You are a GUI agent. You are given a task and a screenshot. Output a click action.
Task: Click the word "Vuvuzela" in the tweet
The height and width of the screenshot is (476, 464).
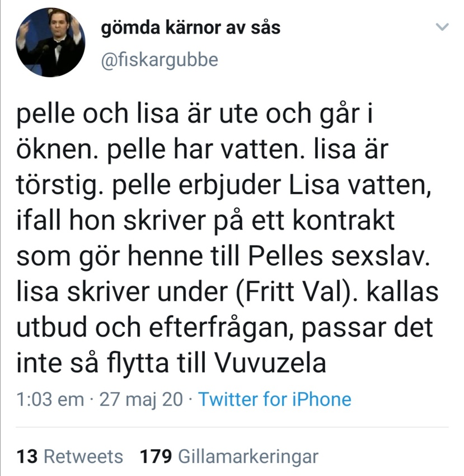click(270, 364)
